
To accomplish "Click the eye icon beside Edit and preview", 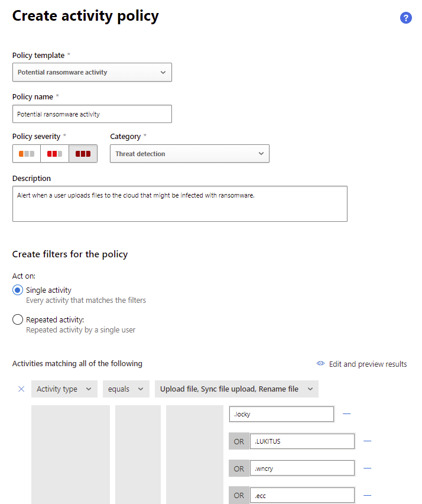I will coord(320,364).
